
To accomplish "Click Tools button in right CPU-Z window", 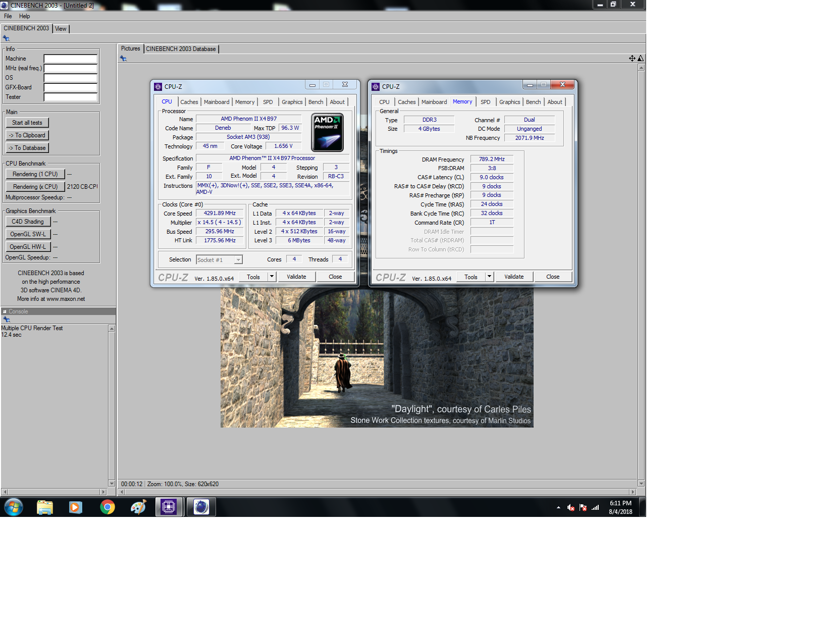I will click(471, 277).
